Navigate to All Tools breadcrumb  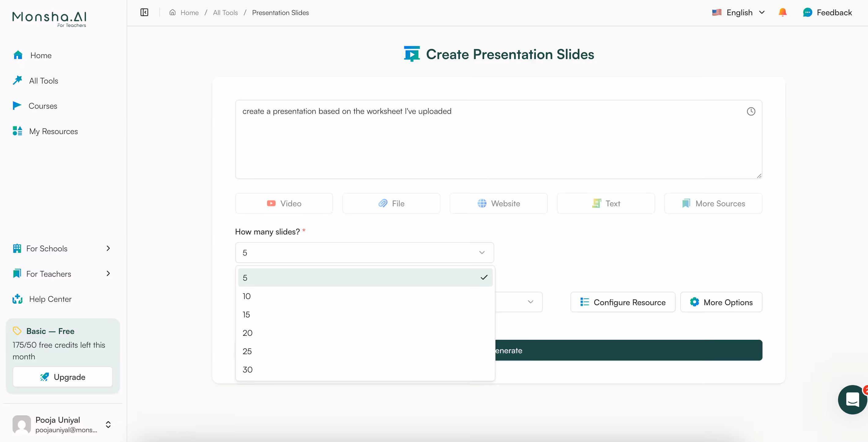[225, 13]
